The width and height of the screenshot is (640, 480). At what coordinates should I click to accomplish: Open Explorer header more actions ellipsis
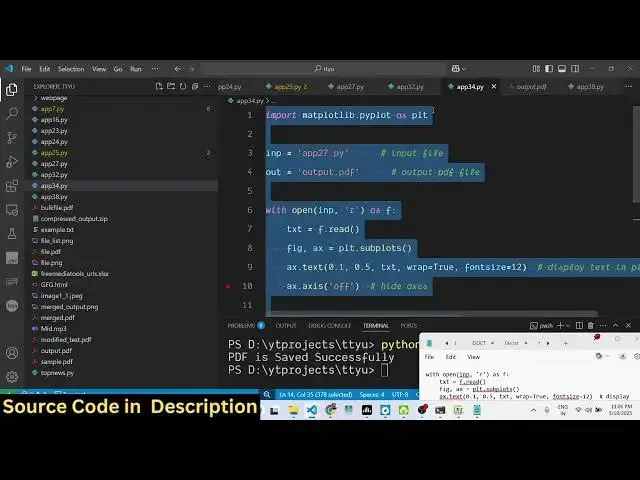click(x=207, y=87)
